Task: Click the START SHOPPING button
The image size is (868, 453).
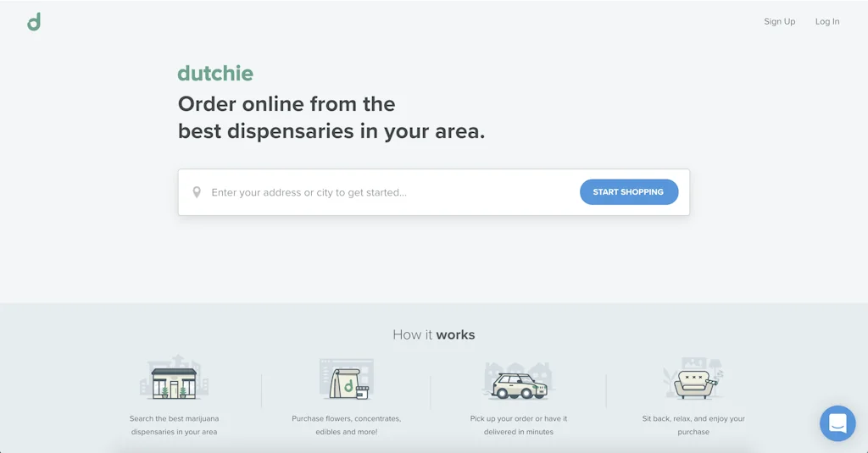Action: pyautogui.click(x=629, y=192)
